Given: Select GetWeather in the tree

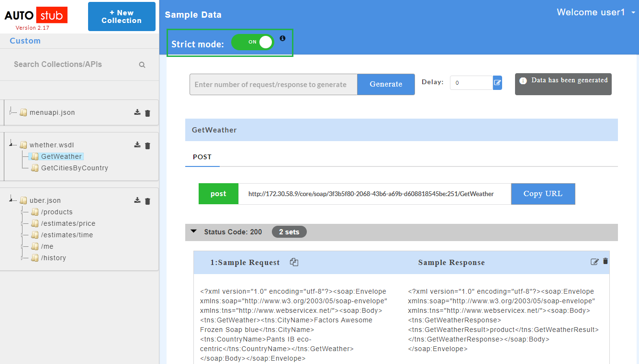Looking at the screenshot, I should [61, 156].
